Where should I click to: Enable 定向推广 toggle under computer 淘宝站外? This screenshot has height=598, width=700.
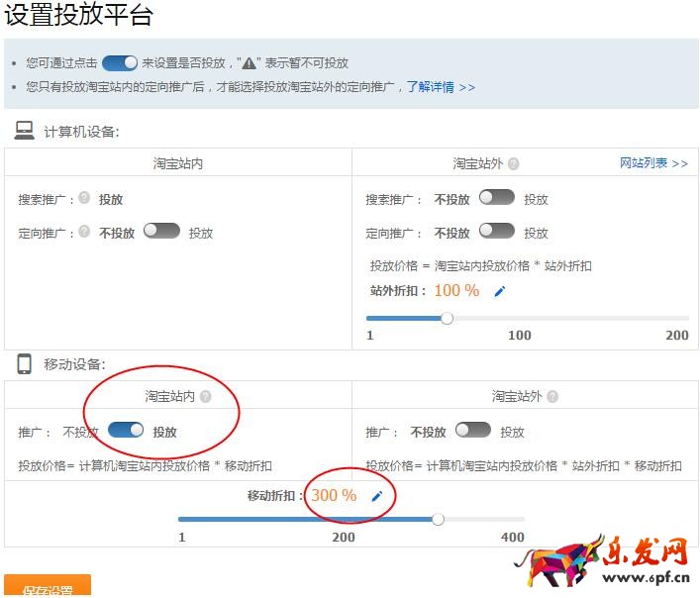pos(496,232)
